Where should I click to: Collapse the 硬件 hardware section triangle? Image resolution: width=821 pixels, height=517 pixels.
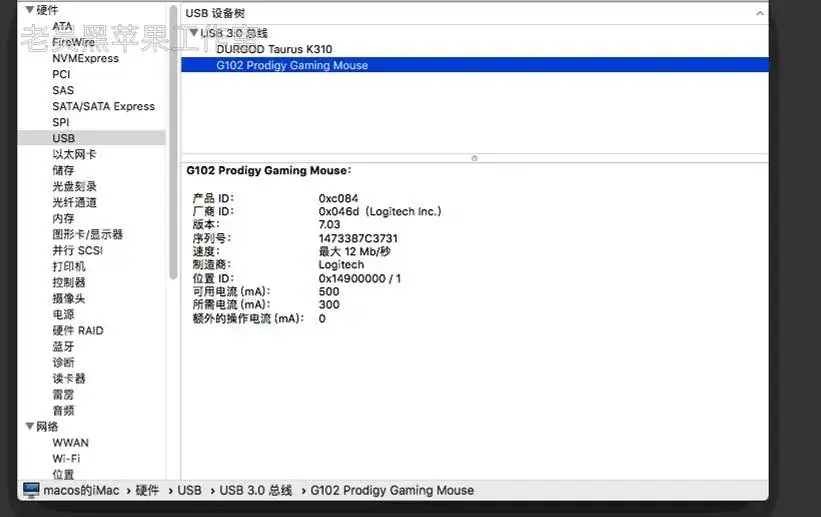pos(30,9)
